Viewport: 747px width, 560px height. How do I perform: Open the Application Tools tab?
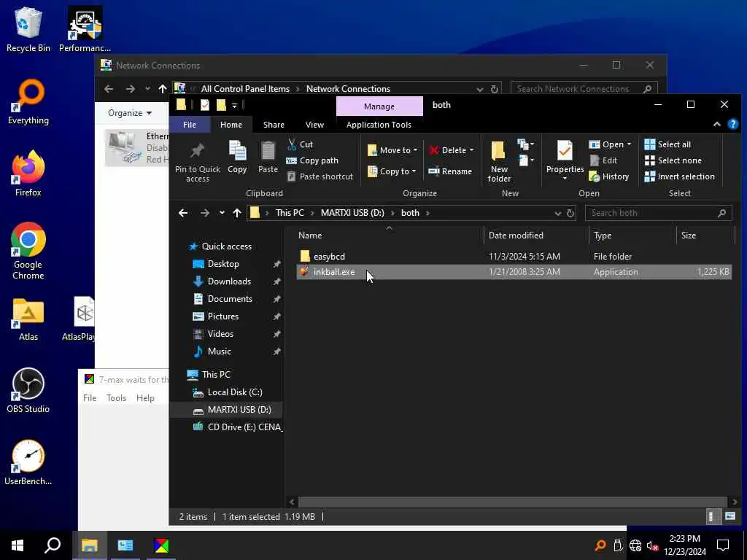[x=379, y=124]
